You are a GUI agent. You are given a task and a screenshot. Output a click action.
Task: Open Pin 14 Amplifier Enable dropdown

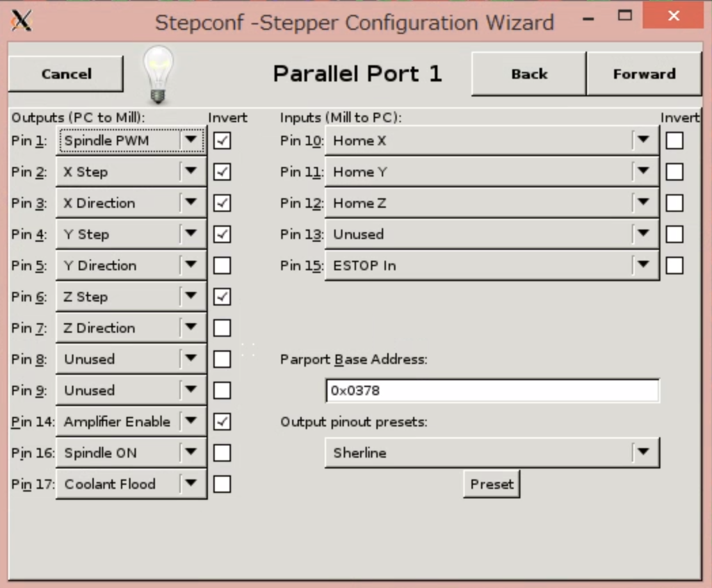(131, 422)
